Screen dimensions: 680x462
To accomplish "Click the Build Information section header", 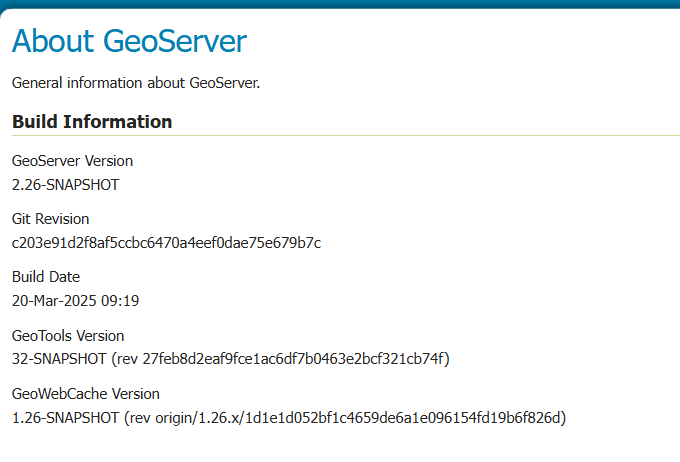I will (x=92, y=122).
